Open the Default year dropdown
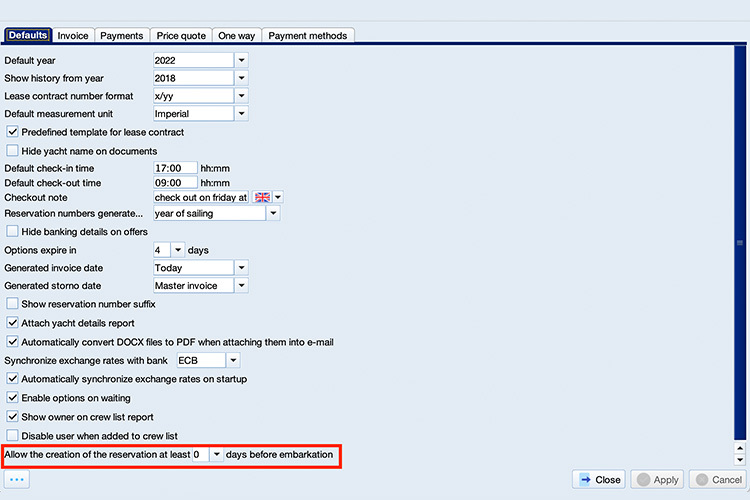The image size is (750, 500). pyautogui.click(x=241, y=60)
